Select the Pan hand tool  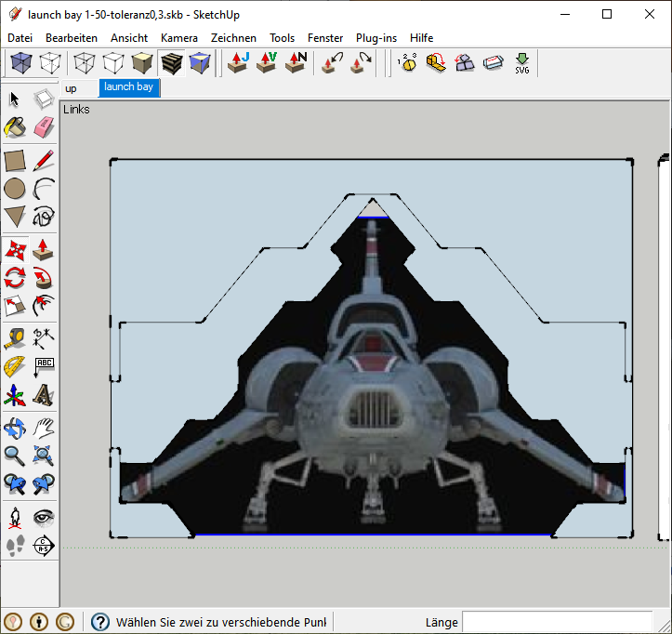point(44,429)
